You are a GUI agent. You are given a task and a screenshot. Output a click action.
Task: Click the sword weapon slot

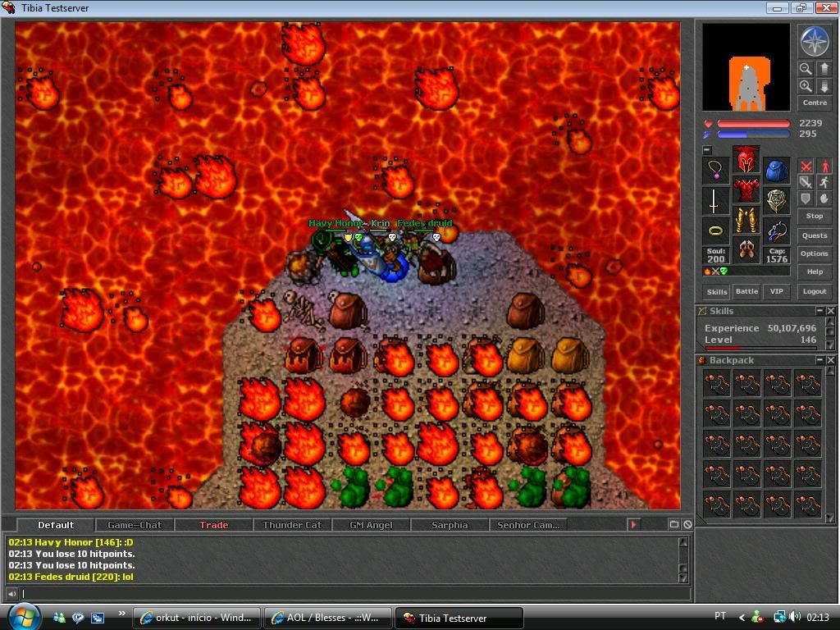click(x=715, y=201)
